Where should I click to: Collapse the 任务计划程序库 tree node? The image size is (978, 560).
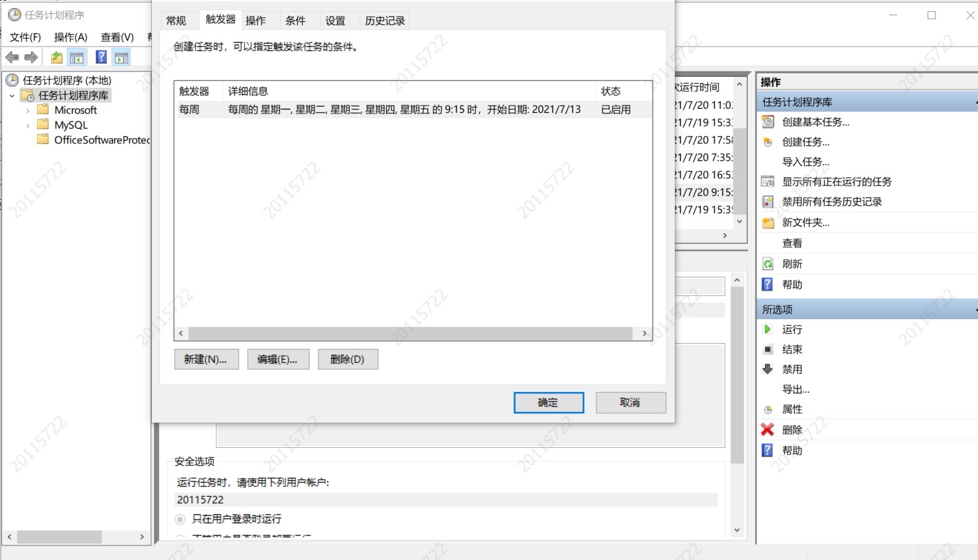[12, 96]
